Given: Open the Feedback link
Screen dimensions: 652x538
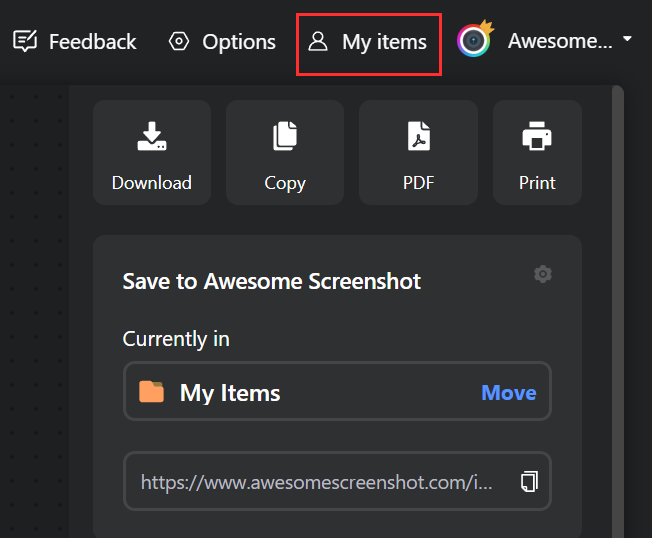Looking at the screenshot, I should [74, 42].
